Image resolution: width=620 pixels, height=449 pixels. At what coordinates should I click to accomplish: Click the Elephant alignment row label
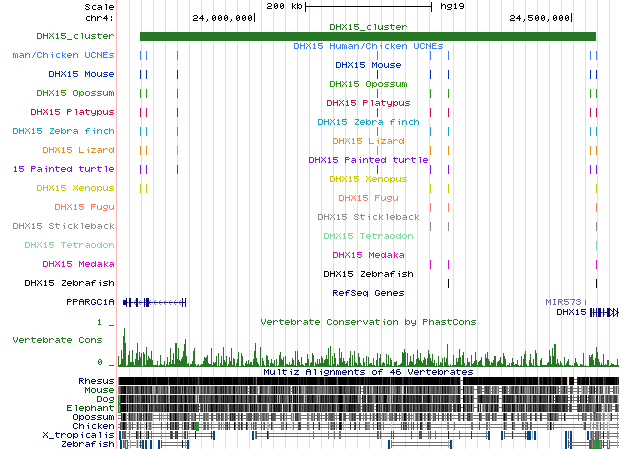click(x=92, y=408)
